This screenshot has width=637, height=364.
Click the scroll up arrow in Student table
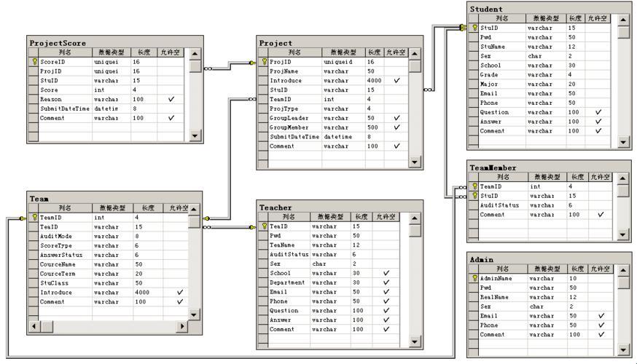[x=624, y=20]
